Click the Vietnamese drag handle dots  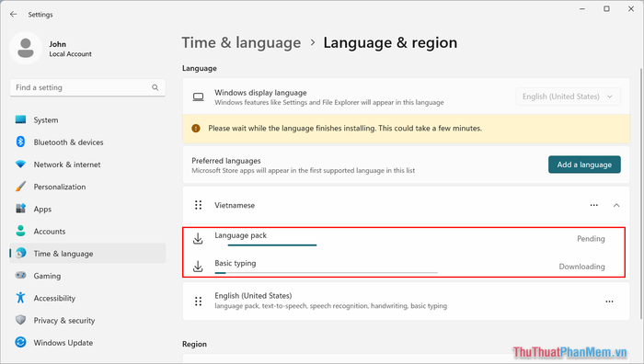(x=199, y=205)
